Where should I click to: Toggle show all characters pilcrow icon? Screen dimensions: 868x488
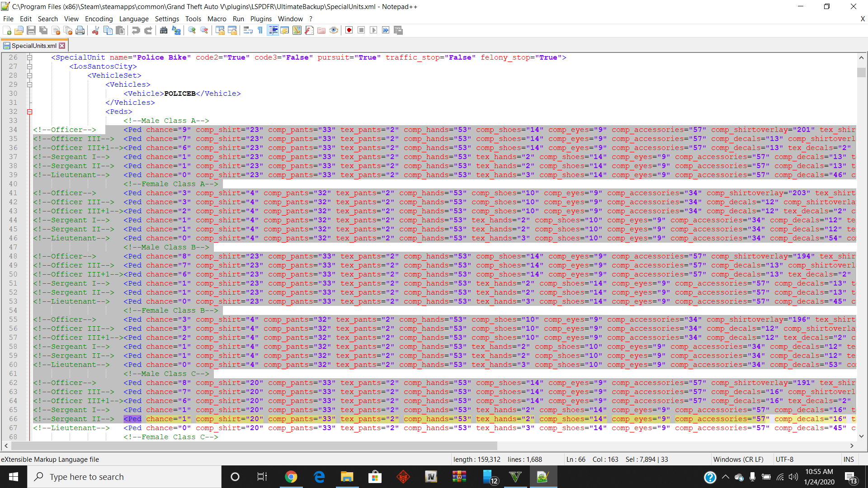pos(260,30)
